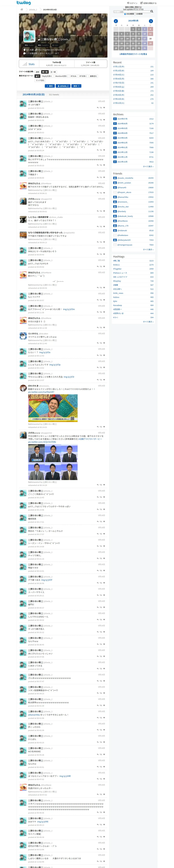The height and width of the screenshot is (868, 174).
Task: Select OR検索 radio button
Action: [135, 14]
